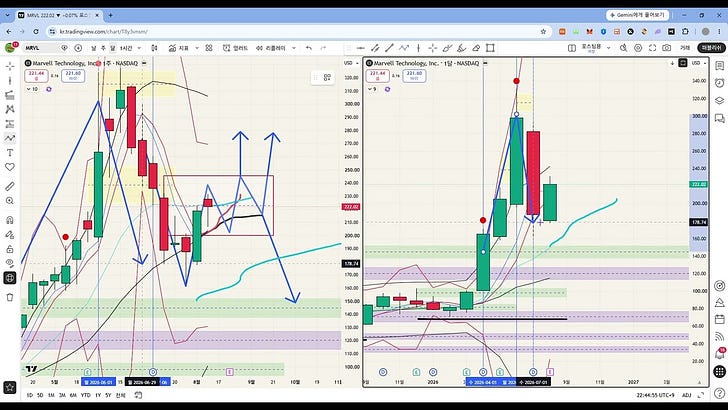The image size is (728, 410).
Task: Toggle fullscreen mode icon in top toolbar
Action: pyautogui.click(x=652, y=48)
